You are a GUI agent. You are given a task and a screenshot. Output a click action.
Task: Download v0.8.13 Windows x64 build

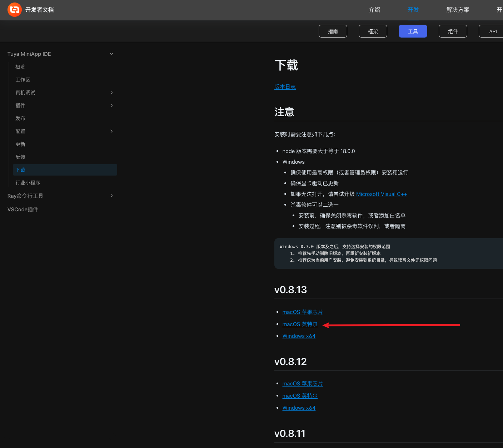click(x=299, y=336)
